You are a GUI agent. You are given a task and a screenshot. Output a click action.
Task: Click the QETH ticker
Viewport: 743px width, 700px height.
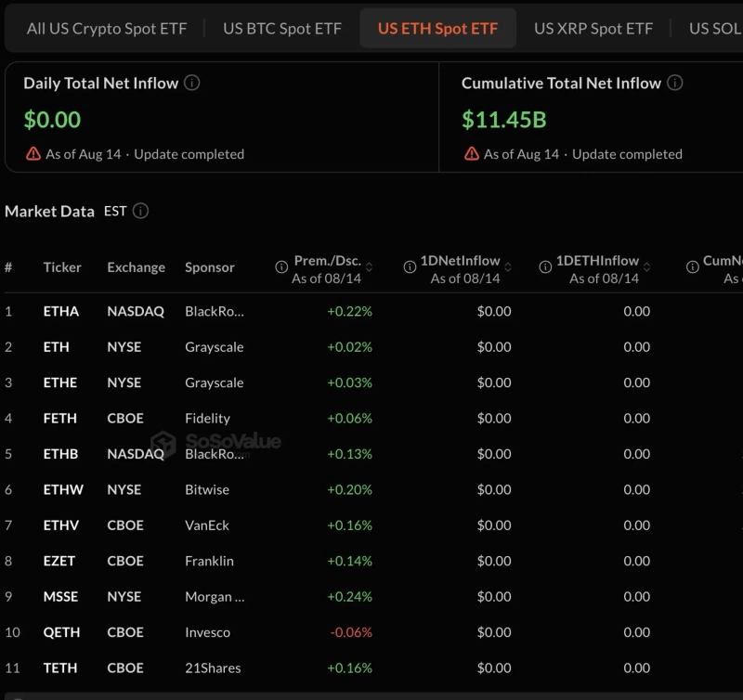[x=61, y=632]
